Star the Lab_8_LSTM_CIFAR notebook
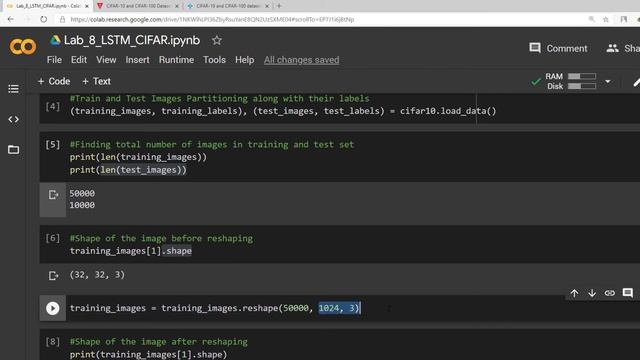Screen dimensions: 640x360 (217, 40)
